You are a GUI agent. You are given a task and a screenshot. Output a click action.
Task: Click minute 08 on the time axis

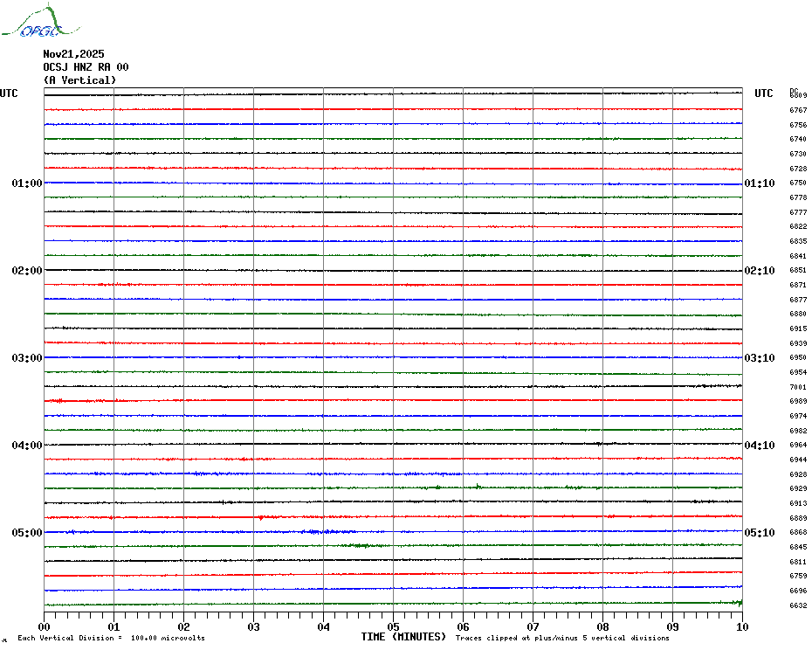tap(602, 626)
